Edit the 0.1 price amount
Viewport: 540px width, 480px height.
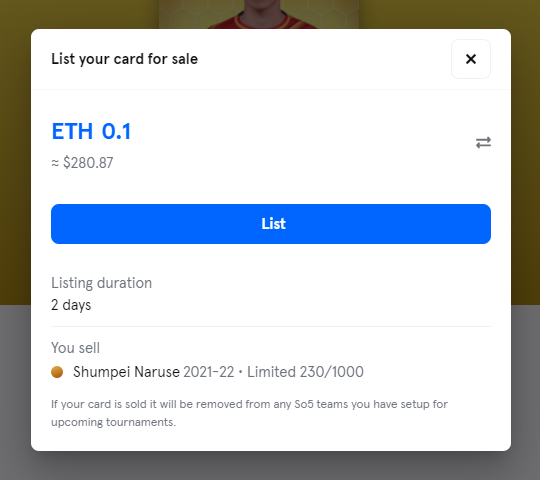116,131
